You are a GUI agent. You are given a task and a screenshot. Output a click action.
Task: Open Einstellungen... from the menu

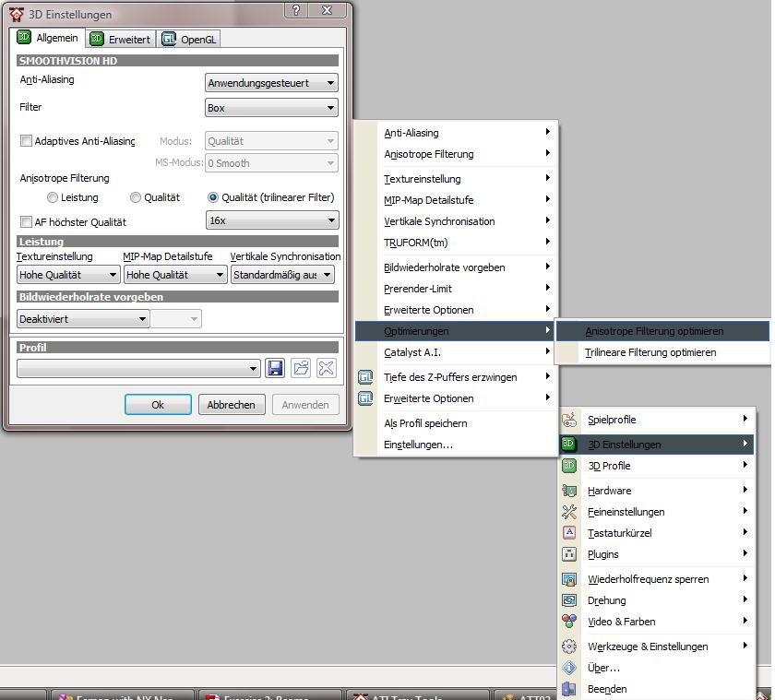pyautogui.click(x=457, y=445)
